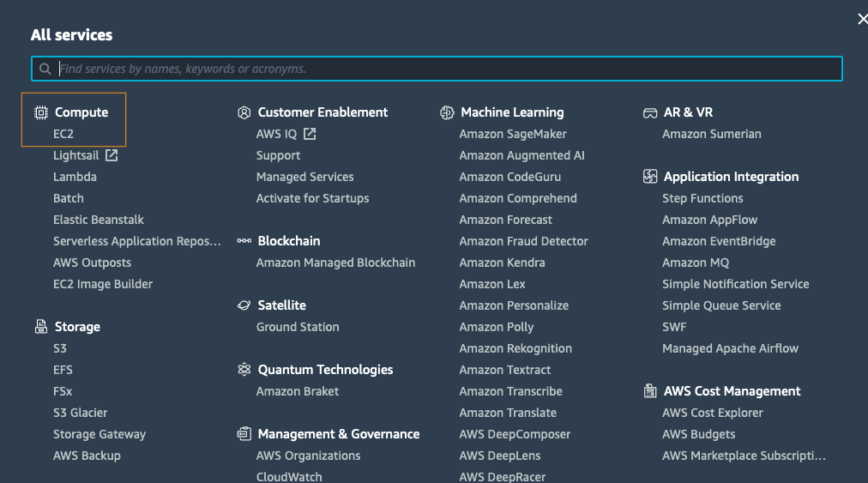Click the Quantum Technologies atom icon

(x=244, y=370)
